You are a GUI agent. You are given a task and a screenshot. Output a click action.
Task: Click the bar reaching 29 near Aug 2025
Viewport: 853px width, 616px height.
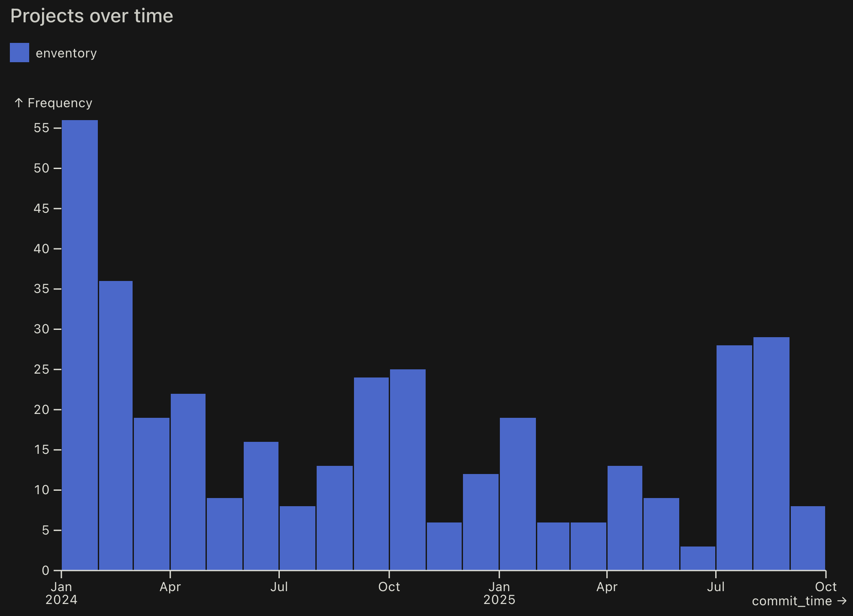[771, 453]
